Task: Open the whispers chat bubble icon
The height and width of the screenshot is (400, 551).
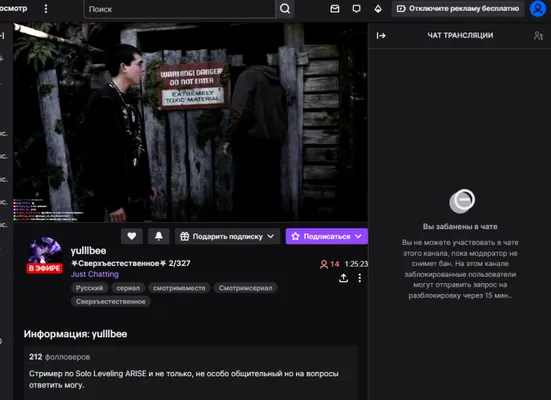Action: [356, 9]
